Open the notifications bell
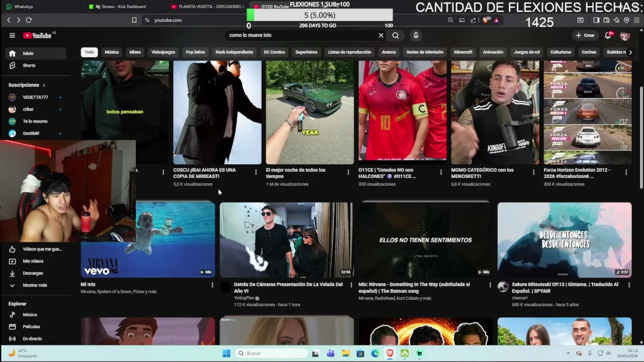Image resolution: width=644 pixels, height=362 pixels. [609, 35]
